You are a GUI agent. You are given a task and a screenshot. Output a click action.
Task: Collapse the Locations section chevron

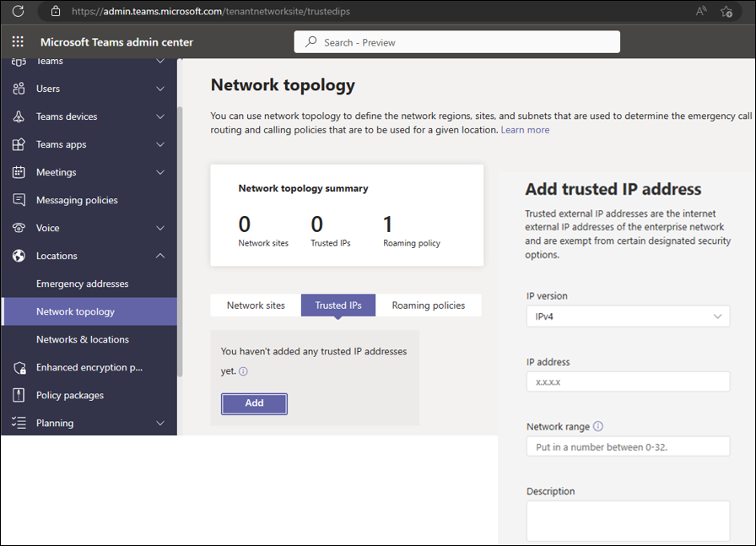coord(159,255)
